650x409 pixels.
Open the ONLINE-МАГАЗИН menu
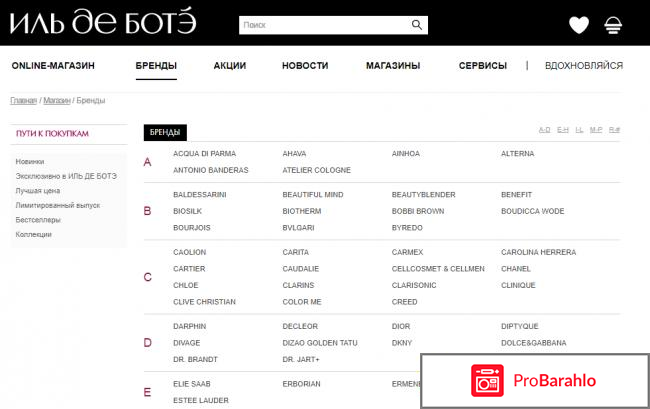pyautogui.click(x=53, y=66)
